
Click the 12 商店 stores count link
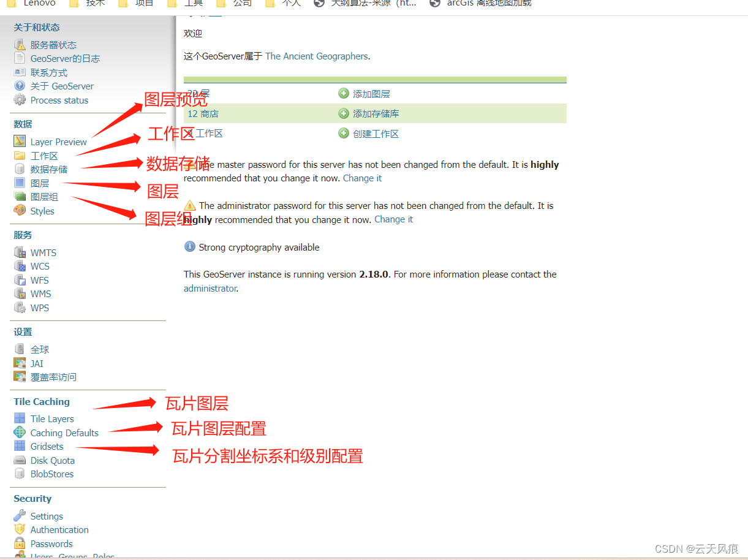tap(203, 114)
